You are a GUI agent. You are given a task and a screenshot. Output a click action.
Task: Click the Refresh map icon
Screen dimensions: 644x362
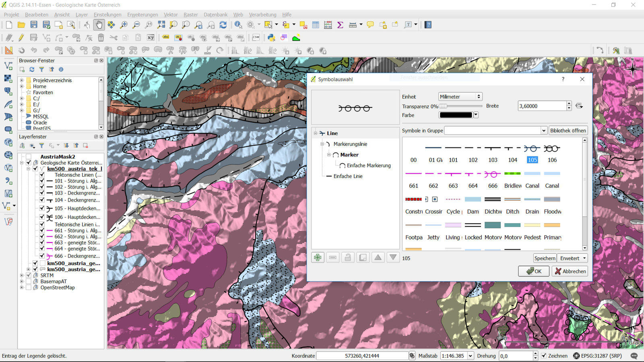223,25
